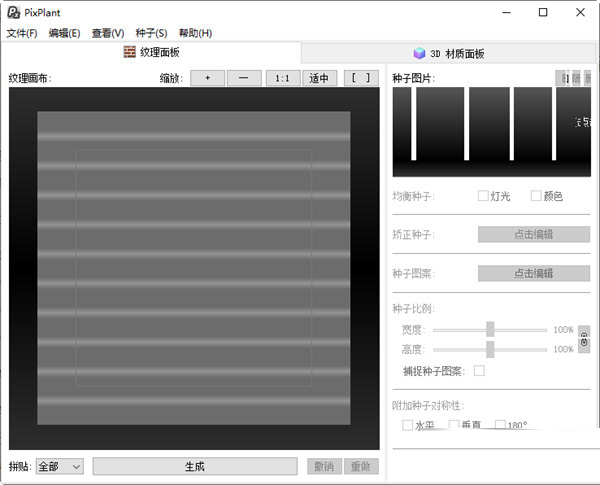Click the 1:1 zoom button
The height and width of the screenshot is (485, 600).
coord(282,78)
